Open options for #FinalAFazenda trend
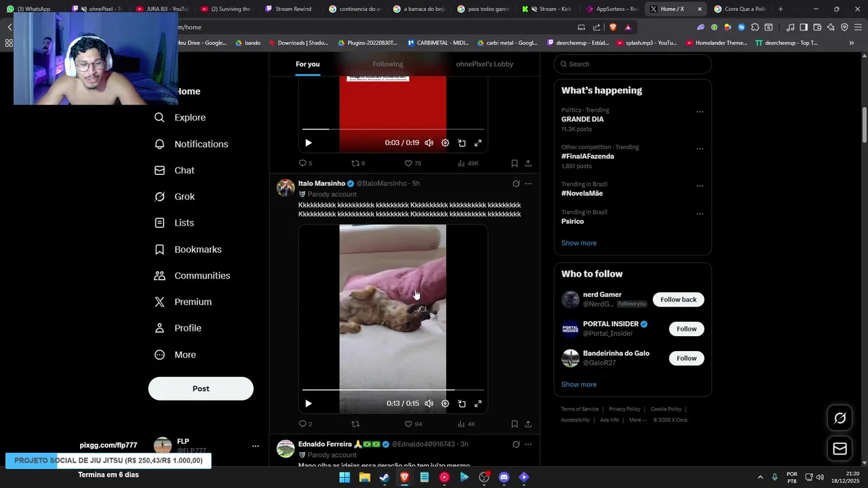Image resolution: width=868 pixels, height=488 pixels. click(x=700, y=149)
